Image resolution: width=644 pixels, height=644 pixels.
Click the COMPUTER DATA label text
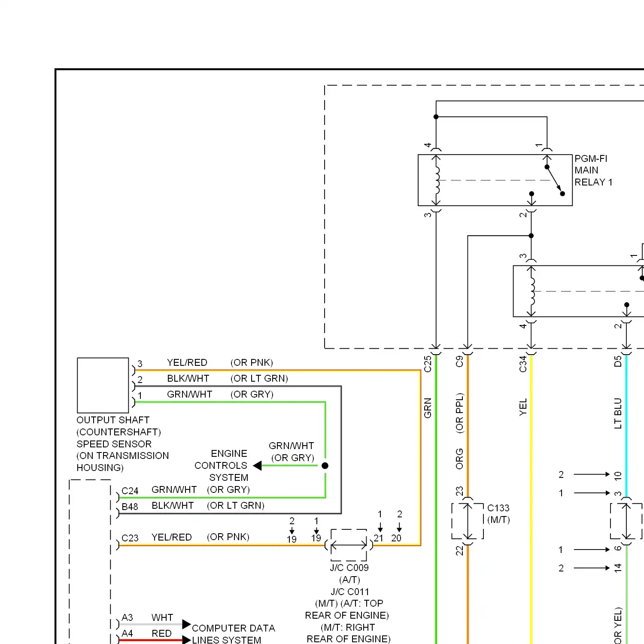point(234,628)
